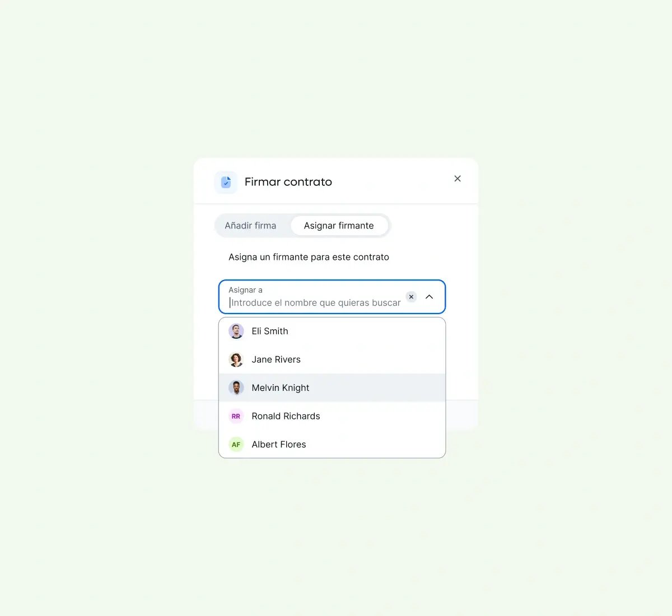Pick Melvin Knight from the dropdown
The image size is (672, 616).
click(x=332, y=388)
